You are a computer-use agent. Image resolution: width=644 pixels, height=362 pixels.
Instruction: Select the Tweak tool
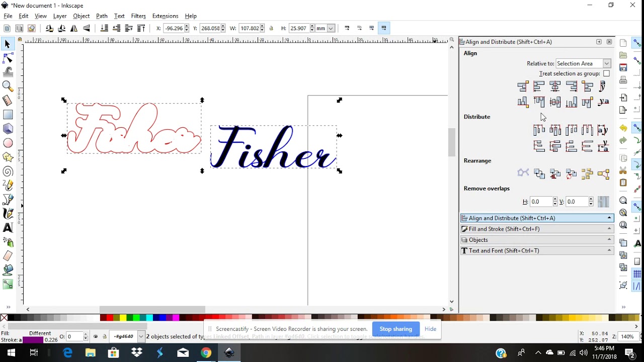(x=8, y=72)
